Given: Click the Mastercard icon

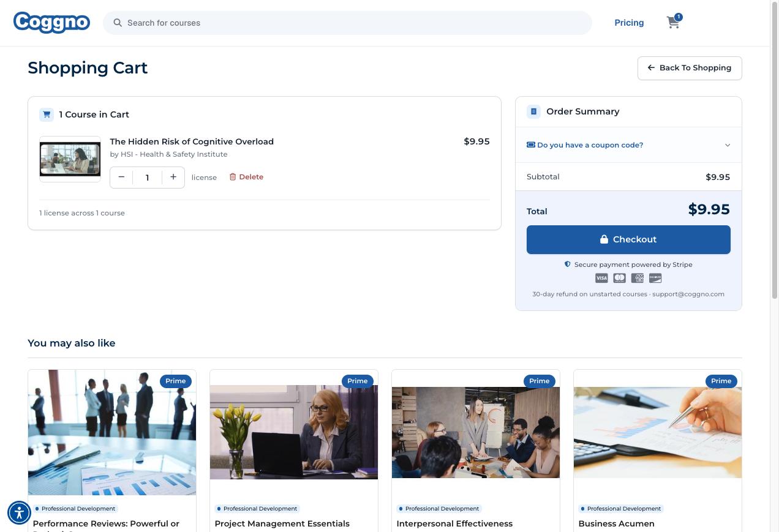Looking at the screenshot, I should tap(619, 278).
